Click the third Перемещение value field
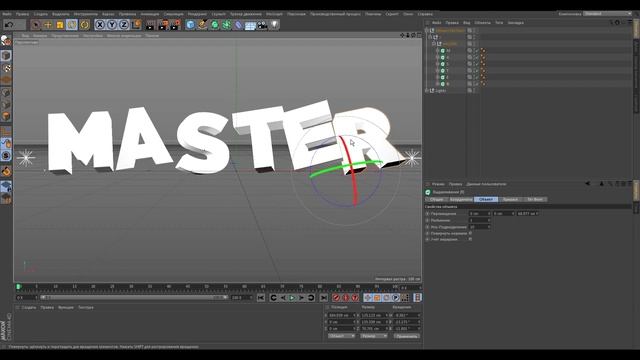 [527, 213]
